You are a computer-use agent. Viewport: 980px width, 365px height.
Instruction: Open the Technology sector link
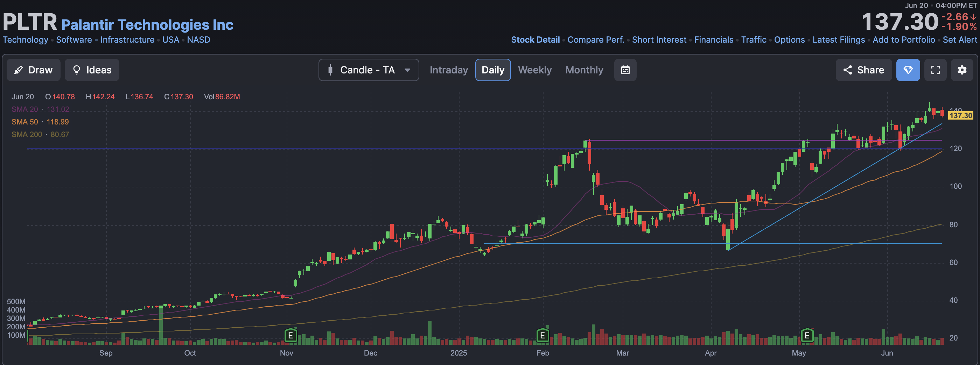click(26, 40)
